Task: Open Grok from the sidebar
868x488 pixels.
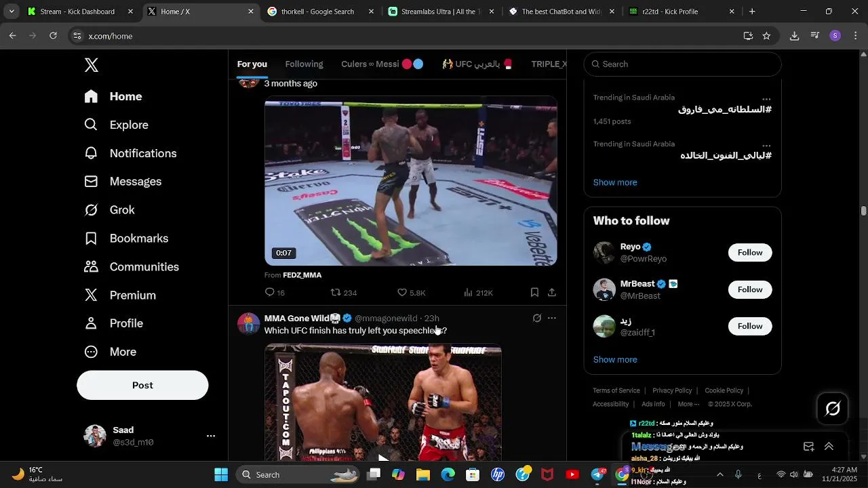Action: (109, 210)
